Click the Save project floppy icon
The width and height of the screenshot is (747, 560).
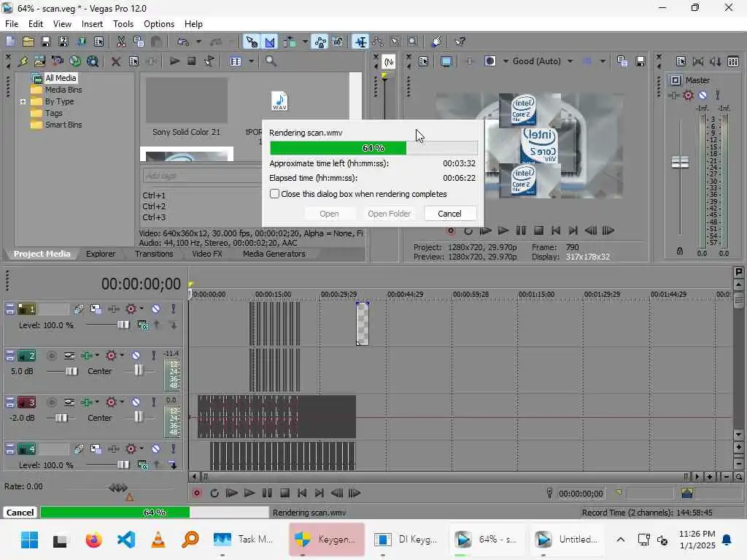point(45,42)
